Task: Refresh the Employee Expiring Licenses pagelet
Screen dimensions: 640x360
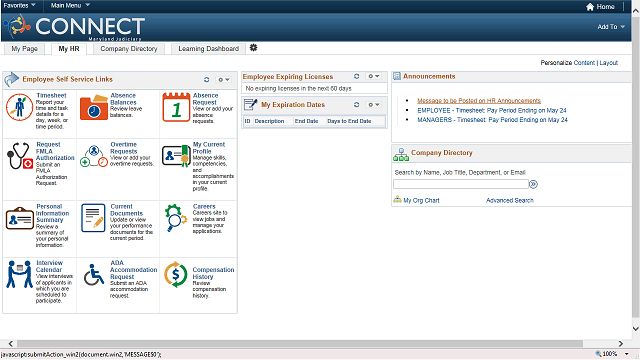Action: tap(356, 76)
